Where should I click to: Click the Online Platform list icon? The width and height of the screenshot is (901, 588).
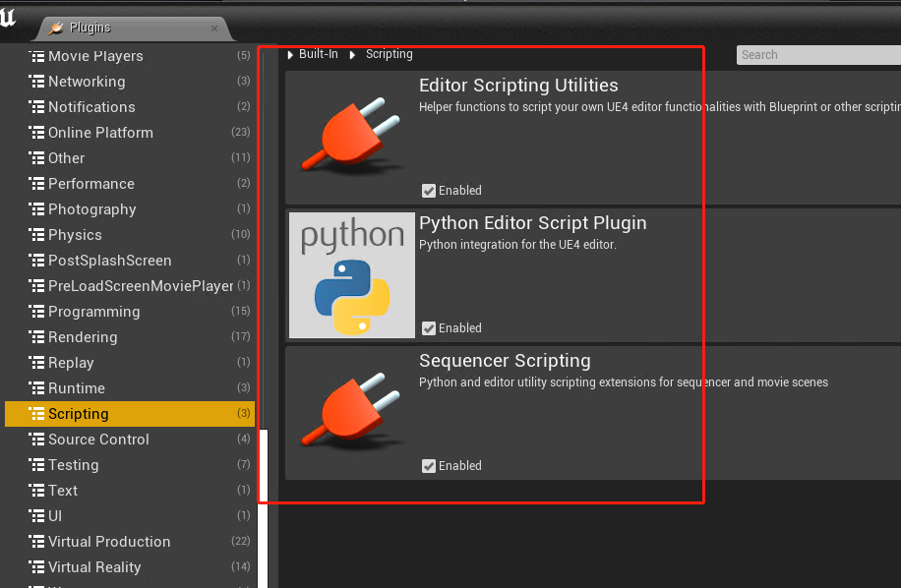(x=36, y=133)
